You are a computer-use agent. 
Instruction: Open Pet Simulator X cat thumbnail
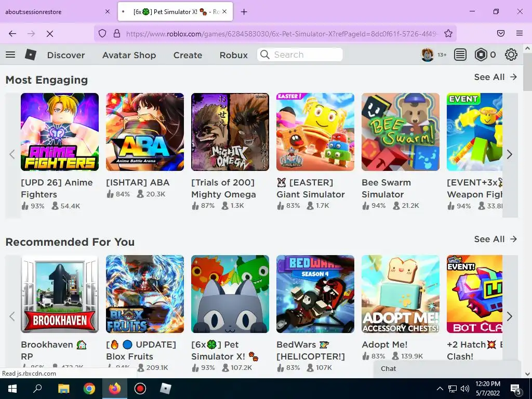click(x=230, y=294)
